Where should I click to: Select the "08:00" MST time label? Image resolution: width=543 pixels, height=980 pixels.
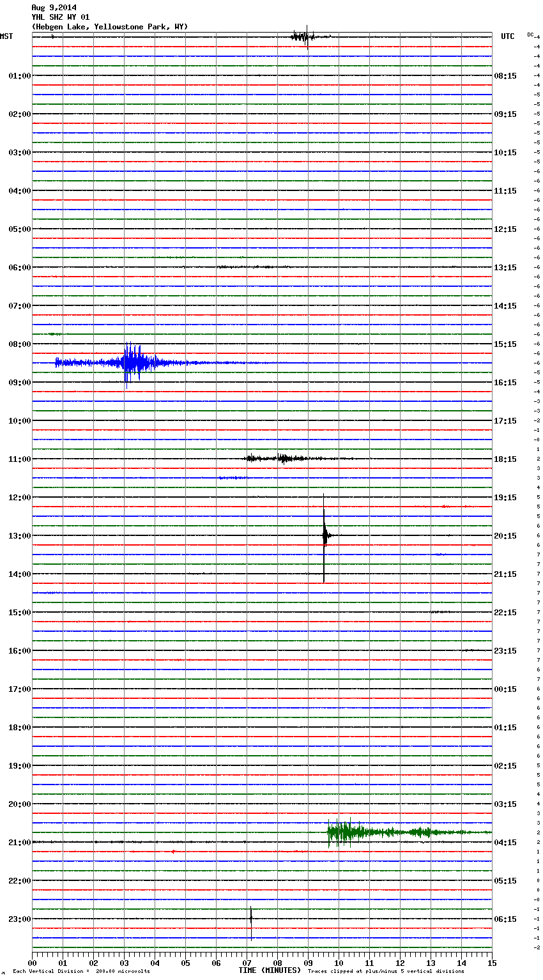[19, 344]
